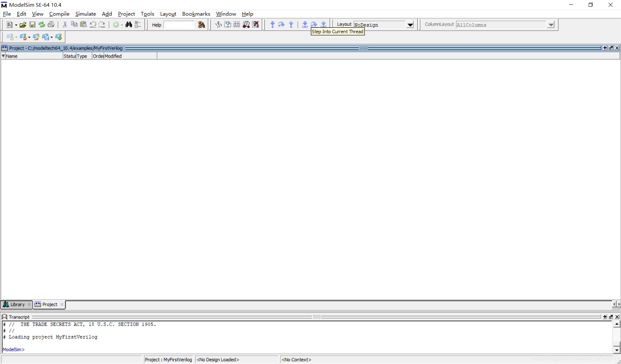621x364 pixels.
Task: Open the Simulate menu
Action: pos(86,14)
